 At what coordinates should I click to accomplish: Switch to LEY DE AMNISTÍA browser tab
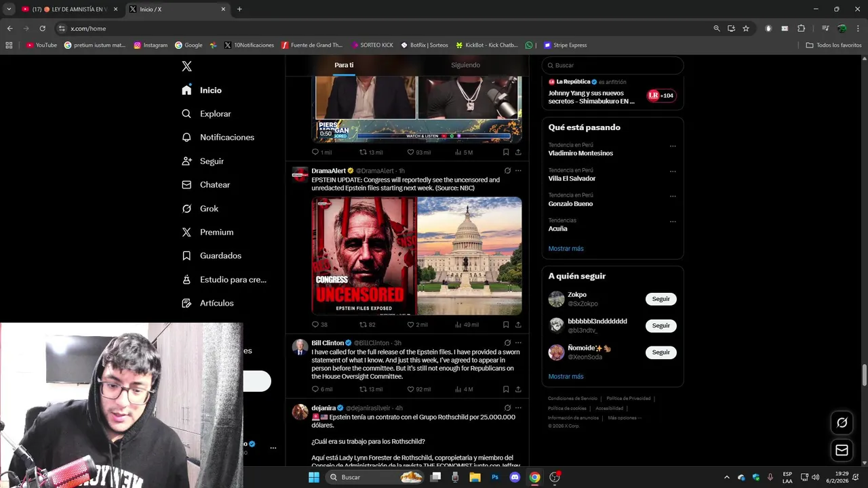(70, 9)
